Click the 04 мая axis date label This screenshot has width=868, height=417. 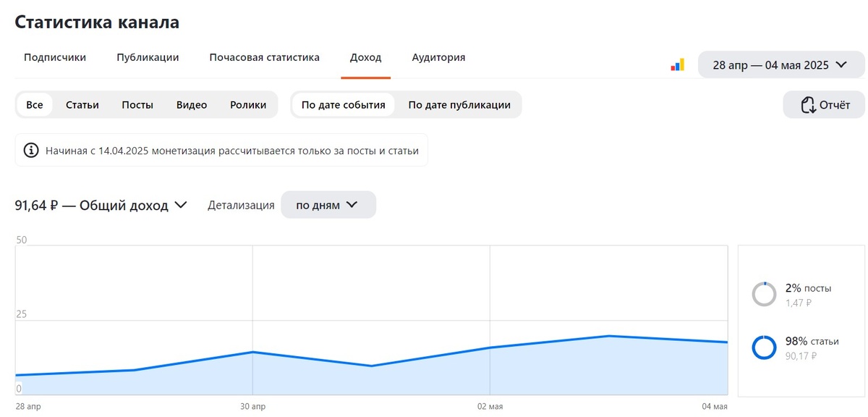(715, 407)
